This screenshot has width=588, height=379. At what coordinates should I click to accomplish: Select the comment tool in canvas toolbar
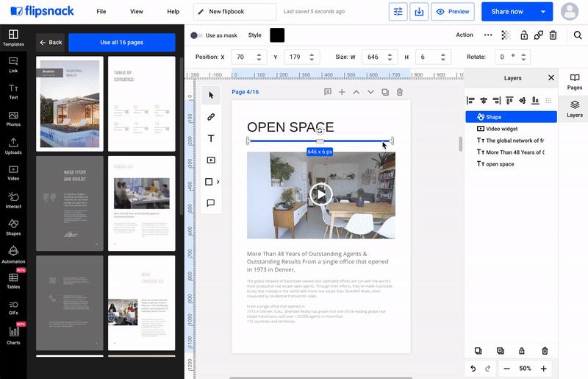point(211,203)
